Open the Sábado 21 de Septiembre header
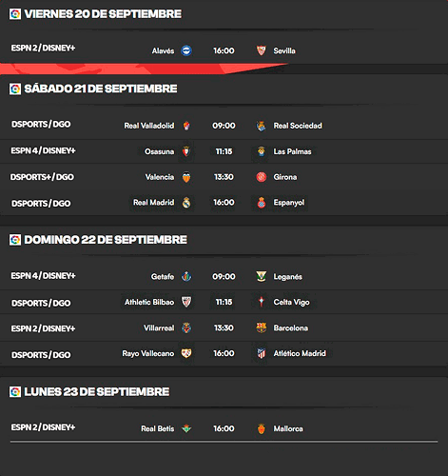Image resolution: width=448 pixels, height=476 pixels. coord(101,89)
